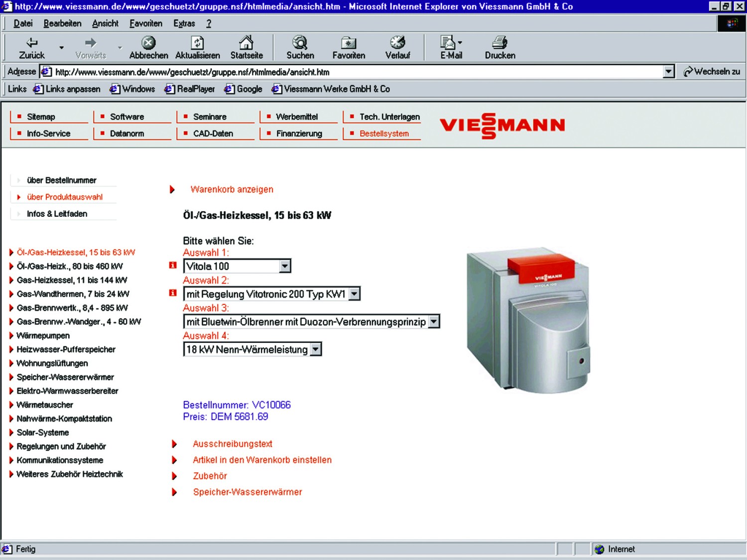Click the Vitola boiler product image
Screen dimensions: 747x560
coord(528,320)
